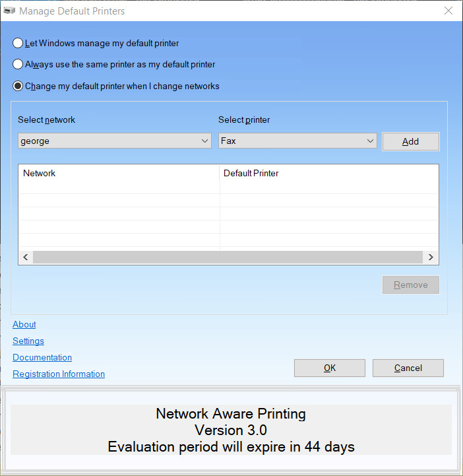The height and width of the screenshot is (476, 463).
Task: Click the horizontal scrollbar track in list
Action: point(228,257)
